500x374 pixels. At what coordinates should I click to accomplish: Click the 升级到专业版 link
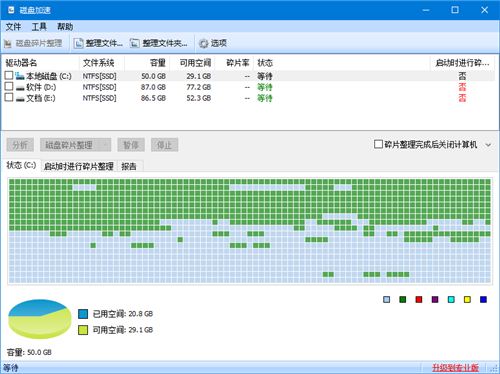click(455, 368)
